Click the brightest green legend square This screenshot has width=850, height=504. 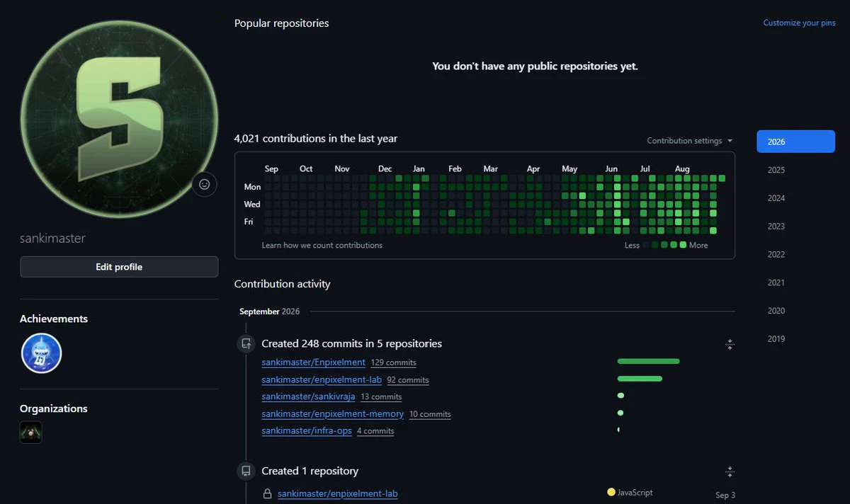[x=683, y=245]
